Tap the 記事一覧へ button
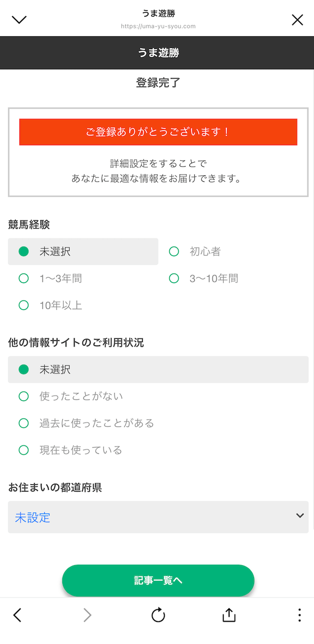Viewport: 314px width, 644px height. tap(158, 580)
